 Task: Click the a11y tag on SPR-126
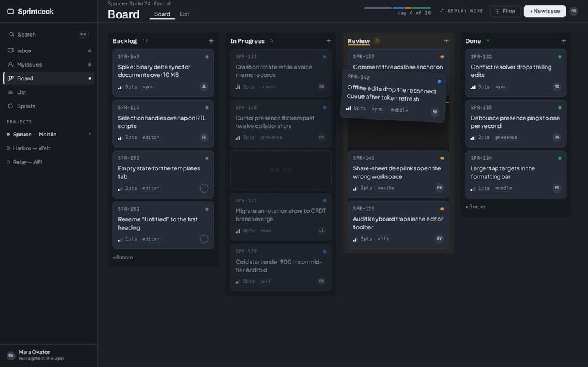(x=383, y=239)
